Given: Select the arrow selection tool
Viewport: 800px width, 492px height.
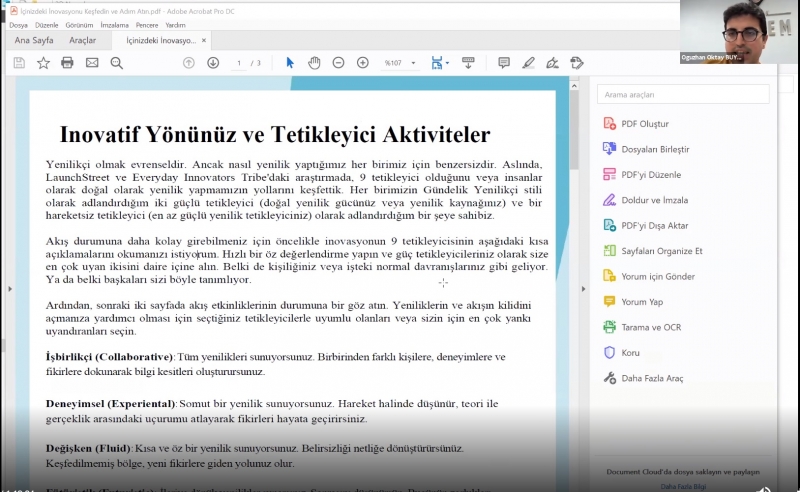Looking at the screenshot, I should click(x=290, y=63).
